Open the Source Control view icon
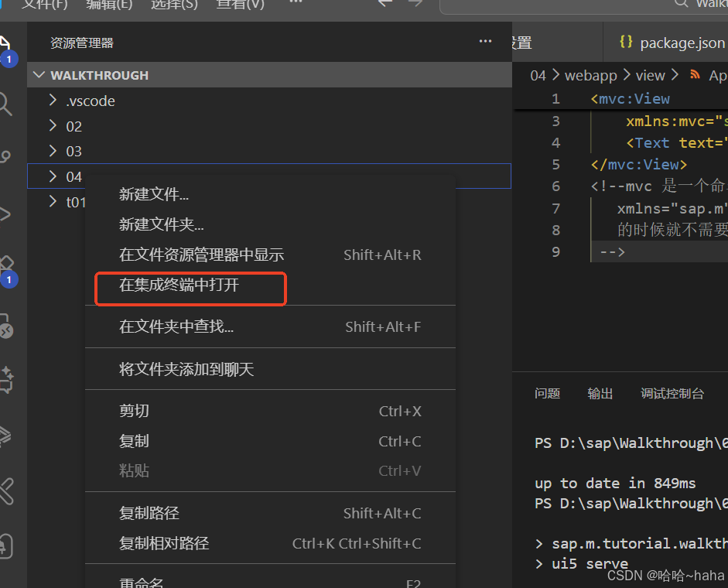 point(5,157)
